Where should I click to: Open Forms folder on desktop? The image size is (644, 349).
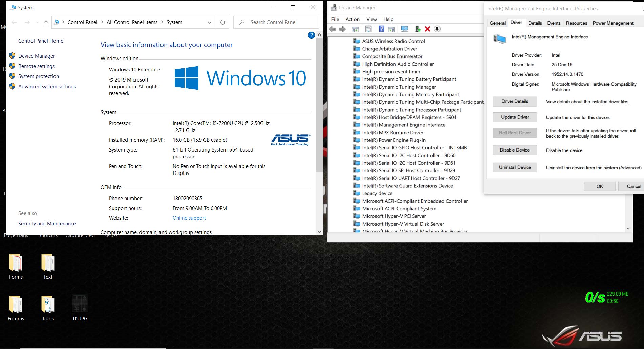tap(16, 266)
